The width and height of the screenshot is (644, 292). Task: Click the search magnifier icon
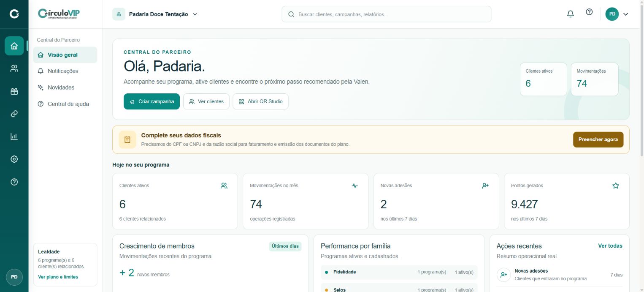pos(291,14)
